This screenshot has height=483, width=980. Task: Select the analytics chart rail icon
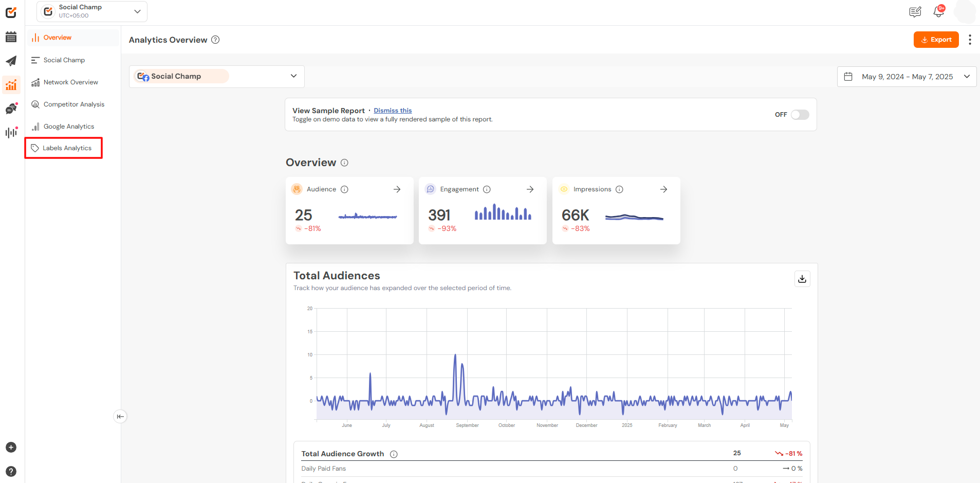pyautogui.click(x=11, y=85)
